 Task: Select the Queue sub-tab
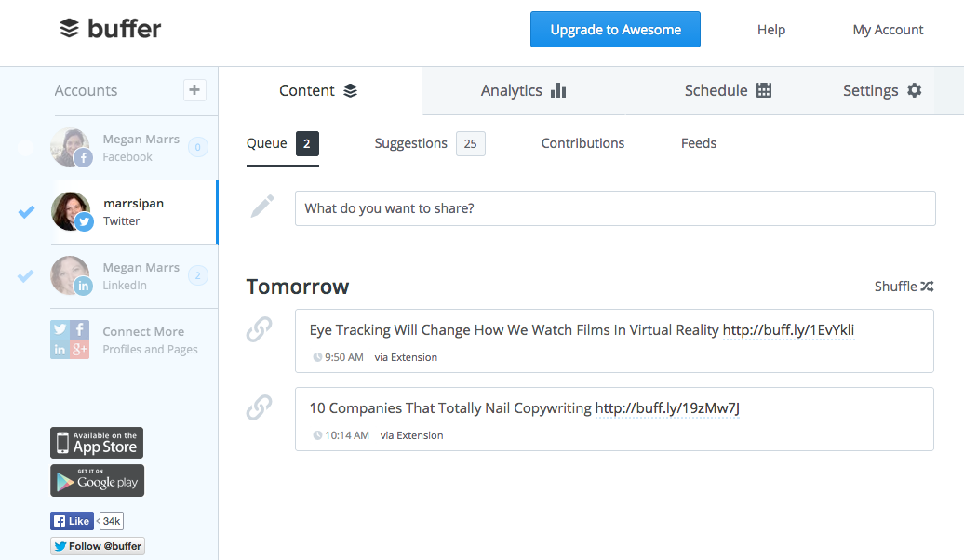pyautogui.click(x=282, y=144)
